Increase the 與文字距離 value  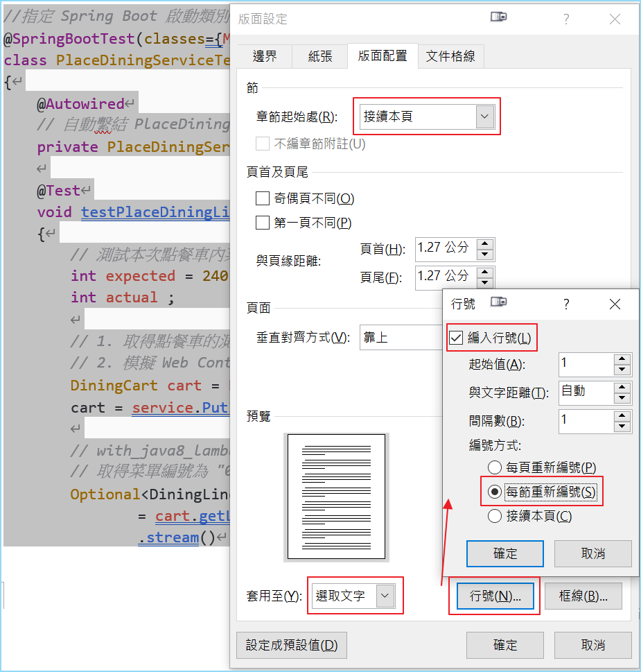tap(622, 388)
